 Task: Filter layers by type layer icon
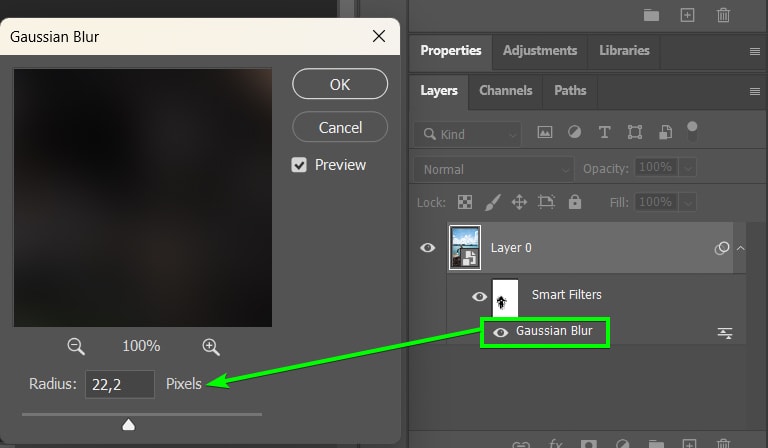(604, 132)
